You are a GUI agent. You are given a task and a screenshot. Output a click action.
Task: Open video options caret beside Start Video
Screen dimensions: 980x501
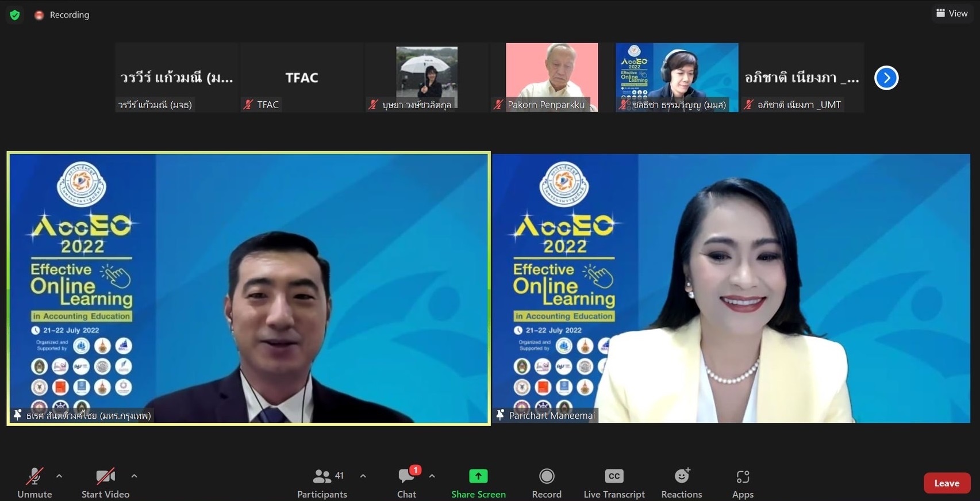pos(134,476)
